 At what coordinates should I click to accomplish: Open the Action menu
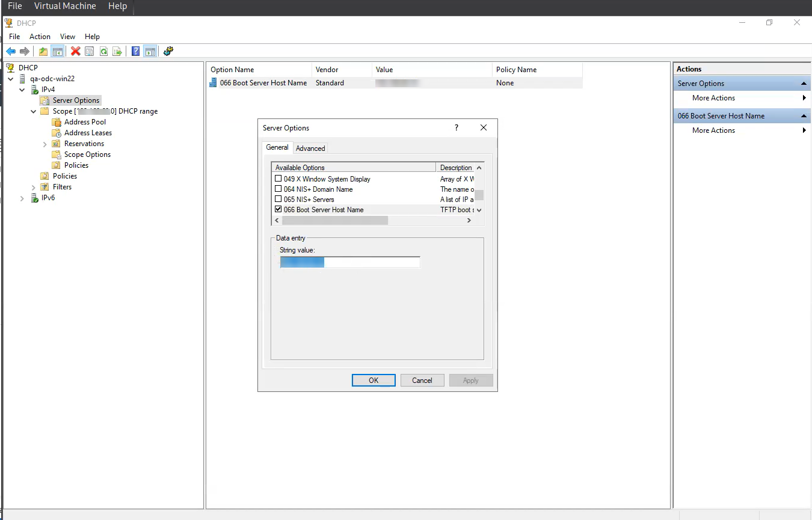click(x=40, y=37)
